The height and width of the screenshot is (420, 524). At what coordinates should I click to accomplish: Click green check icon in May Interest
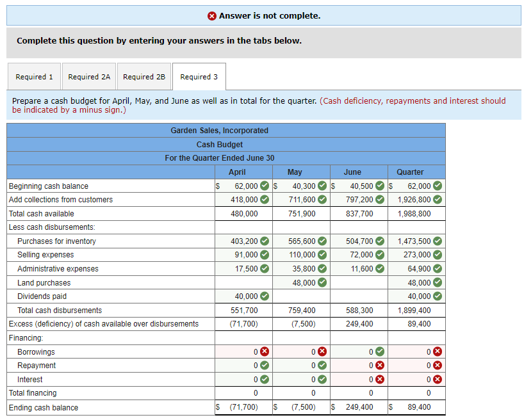tap(322, 379)
